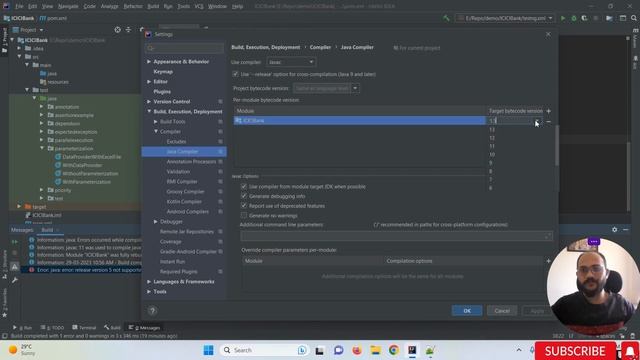Image resolution: width=640 pixels, height=360 pixels.
Task: Select pom.xml in navigation breadcrumb
Action: pos(53,18)
